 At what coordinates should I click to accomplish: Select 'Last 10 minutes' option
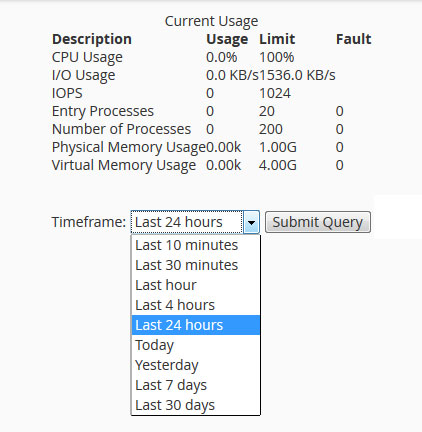coord(196,245)
